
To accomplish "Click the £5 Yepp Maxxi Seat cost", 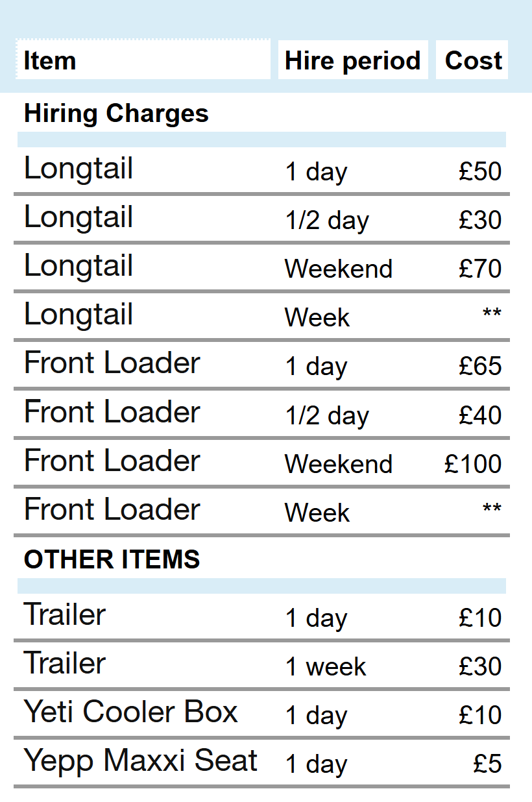I will (488, 764).
